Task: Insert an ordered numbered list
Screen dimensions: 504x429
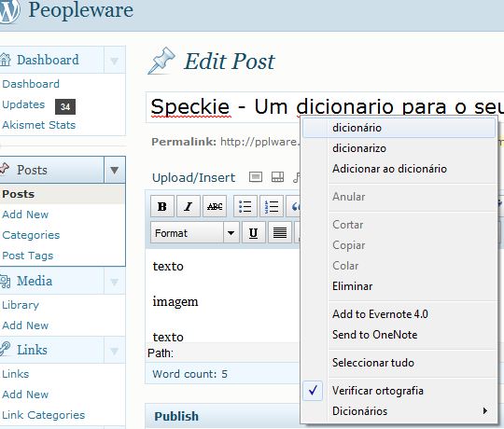Action: click(272, 206)
